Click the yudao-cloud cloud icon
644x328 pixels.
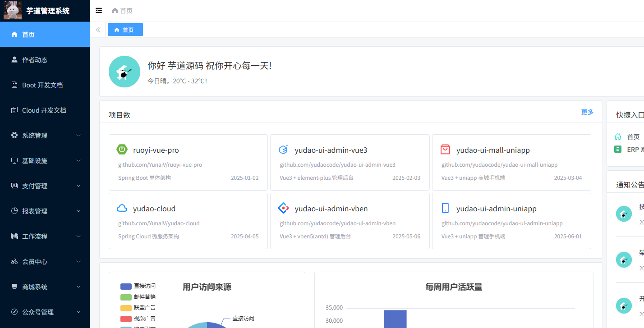pos(122,208)
